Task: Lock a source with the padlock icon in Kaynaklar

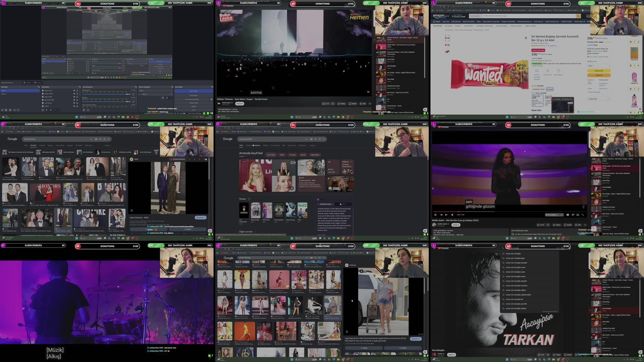Action: pyautogui.click(x=77, y=91)
